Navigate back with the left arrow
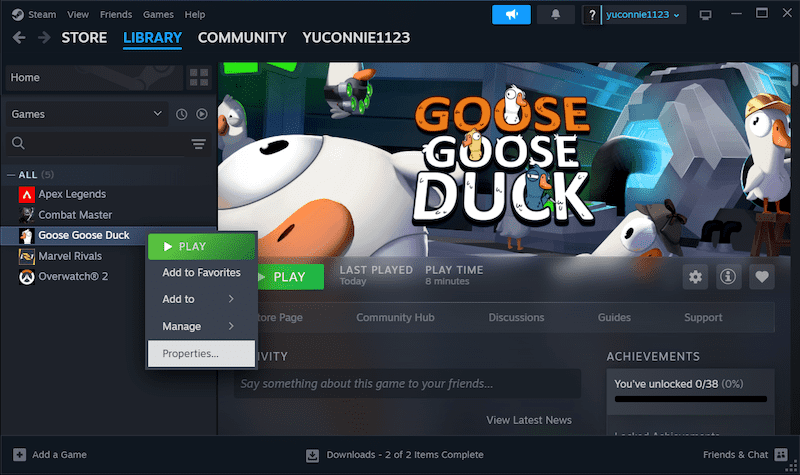The height and width of the screenshot is (475, 800). click(18, 38)
